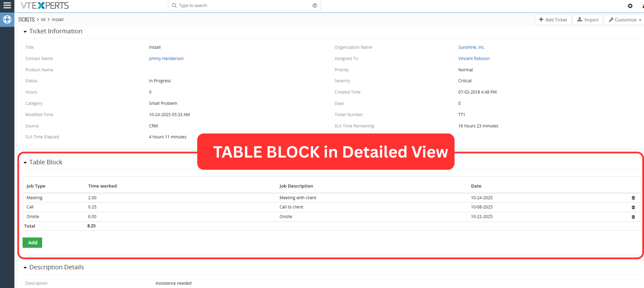This screenshot has height=288, width=644.
Task: Click the Small Problem category value
Action: tap(163, 103)
